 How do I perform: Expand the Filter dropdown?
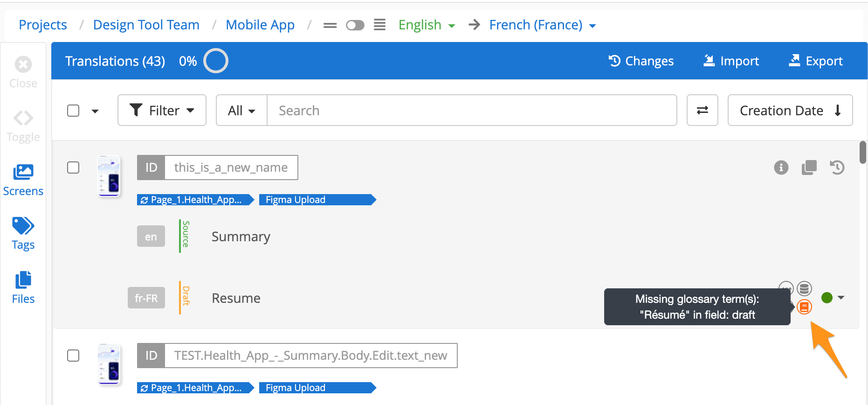[162, 111]
